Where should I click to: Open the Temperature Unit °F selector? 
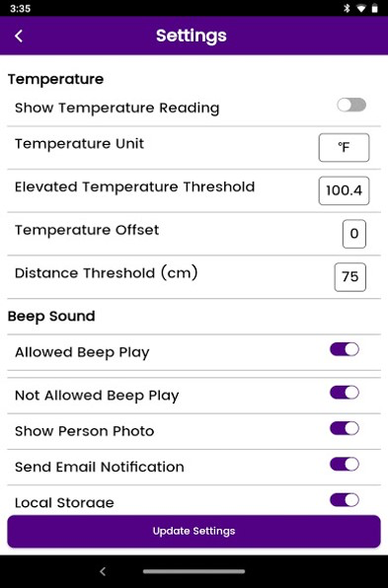(345, 147)
